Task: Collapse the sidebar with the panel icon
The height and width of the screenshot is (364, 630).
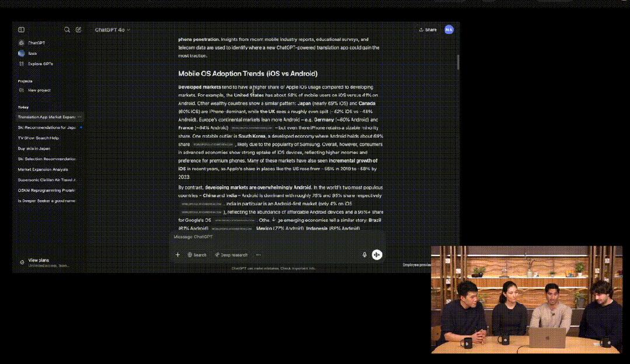Action: pyautogui.click(x=22, y=30)
